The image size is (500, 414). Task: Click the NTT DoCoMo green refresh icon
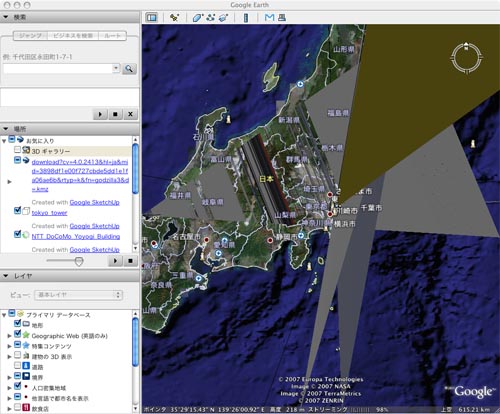(26, 235)
